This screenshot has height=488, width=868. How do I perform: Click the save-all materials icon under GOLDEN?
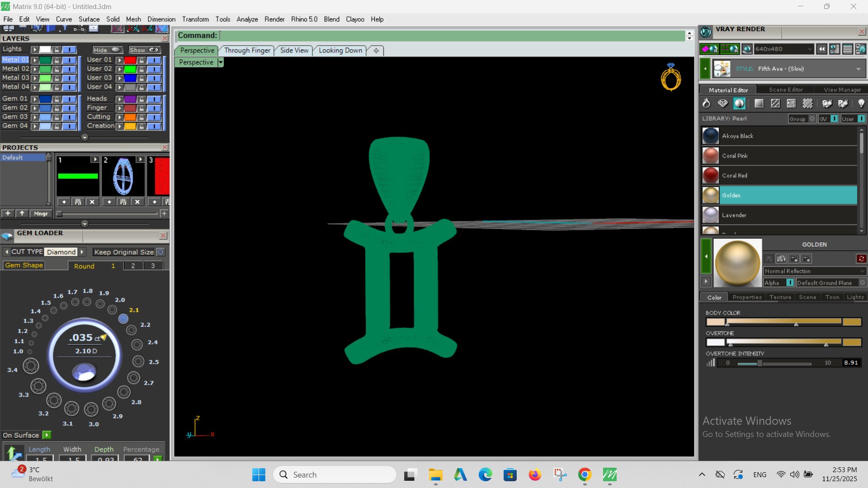click(781, 258)
